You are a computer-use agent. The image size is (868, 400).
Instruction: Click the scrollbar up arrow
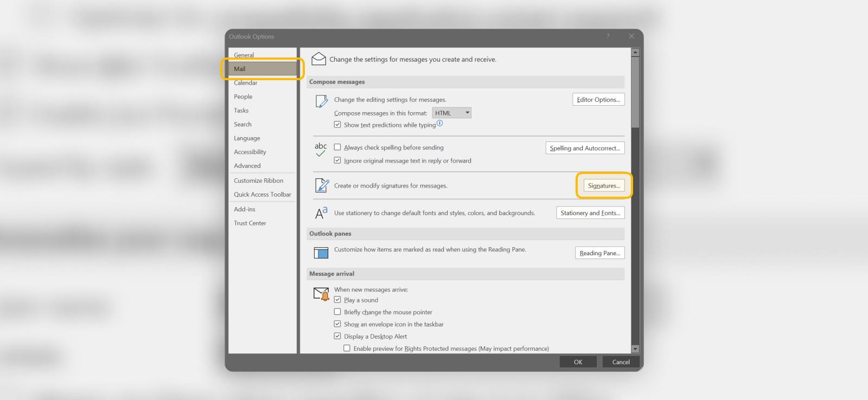635,53
